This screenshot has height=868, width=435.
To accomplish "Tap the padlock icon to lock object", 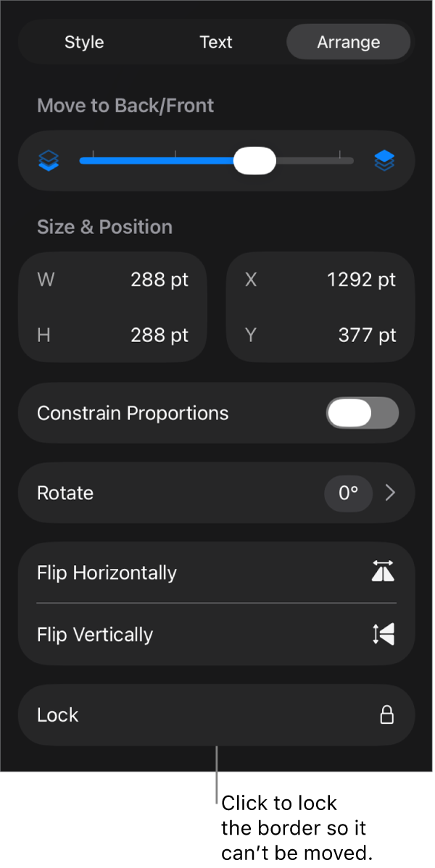I will (386, 714).
